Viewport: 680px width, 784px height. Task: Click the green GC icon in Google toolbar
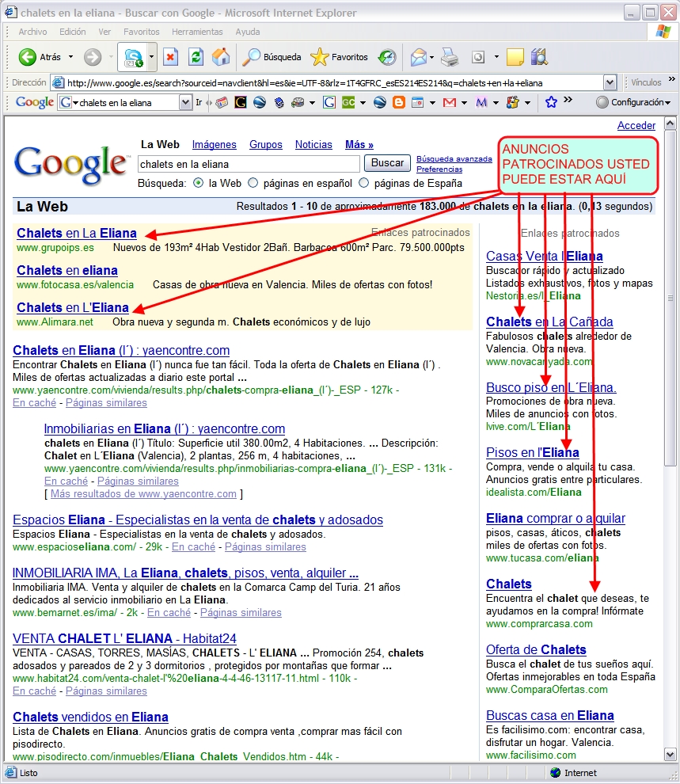(x=348, y=102)
